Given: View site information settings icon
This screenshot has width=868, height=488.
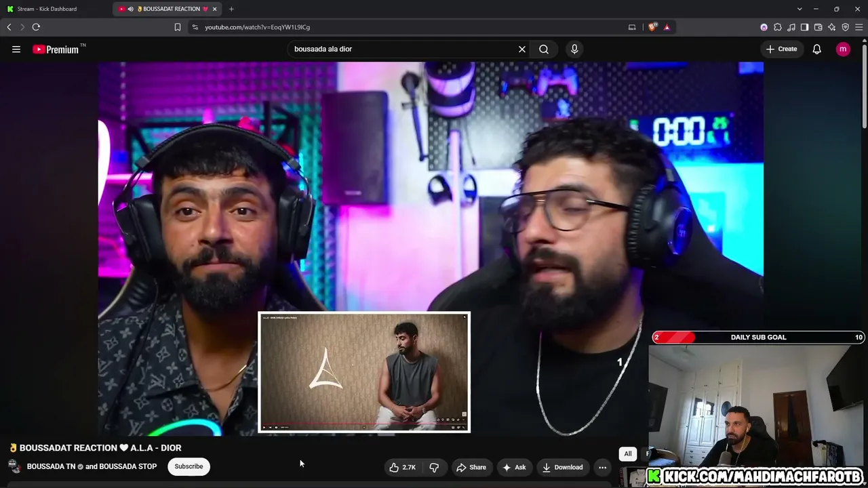Looking at the screenshot, I should [x=195, y=27].
